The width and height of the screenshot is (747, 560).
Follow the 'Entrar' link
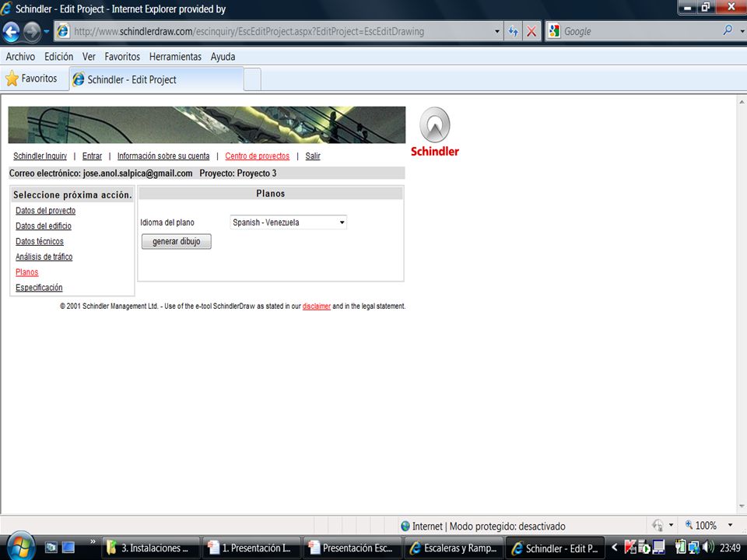pyautogui.click(x=92, y=156)
